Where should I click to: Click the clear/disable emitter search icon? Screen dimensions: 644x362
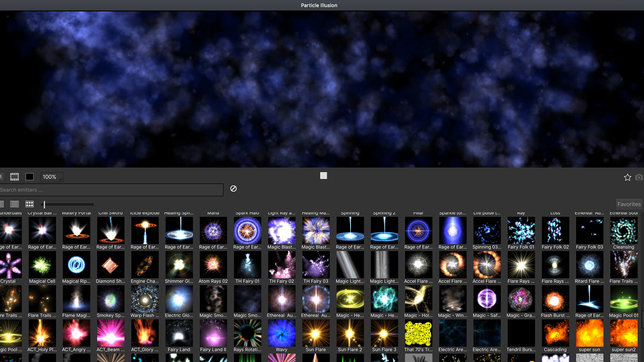(233, 189)
